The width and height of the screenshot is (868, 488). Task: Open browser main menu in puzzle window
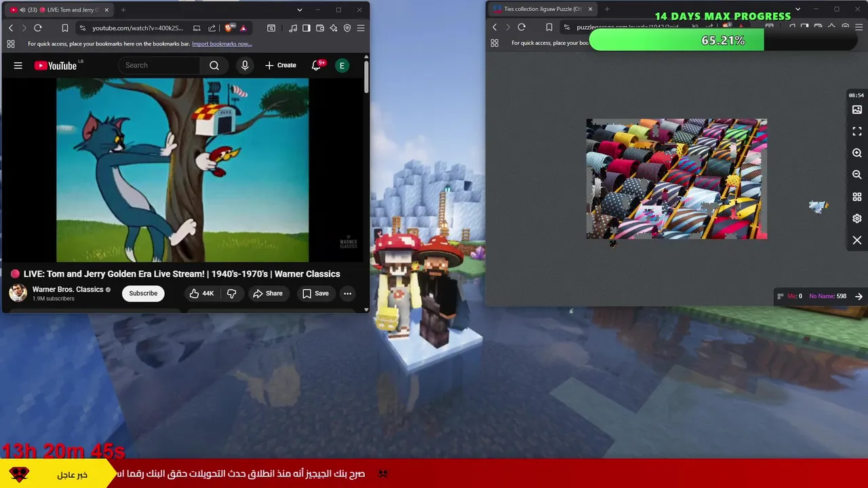click(x=859, y=27)
